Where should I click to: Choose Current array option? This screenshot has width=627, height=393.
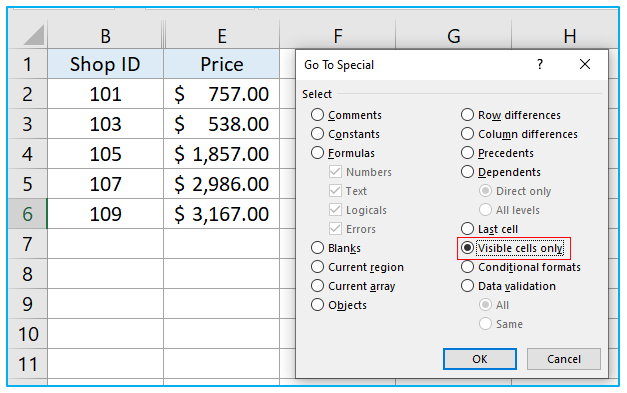pyautogui.click(x=317, y=286)
